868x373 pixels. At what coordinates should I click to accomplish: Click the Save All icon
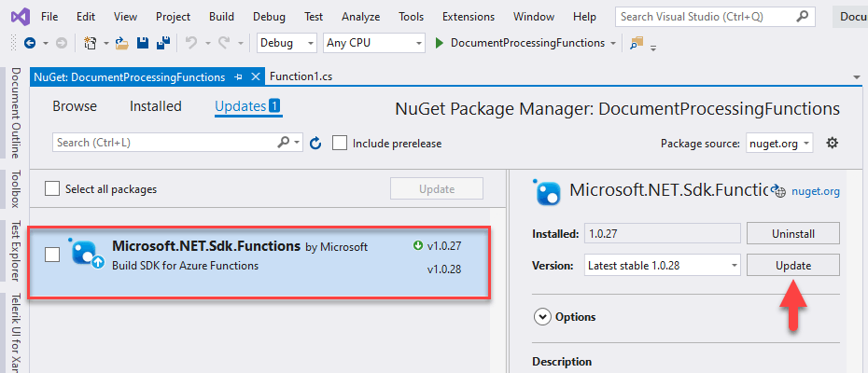pos(163,43)
